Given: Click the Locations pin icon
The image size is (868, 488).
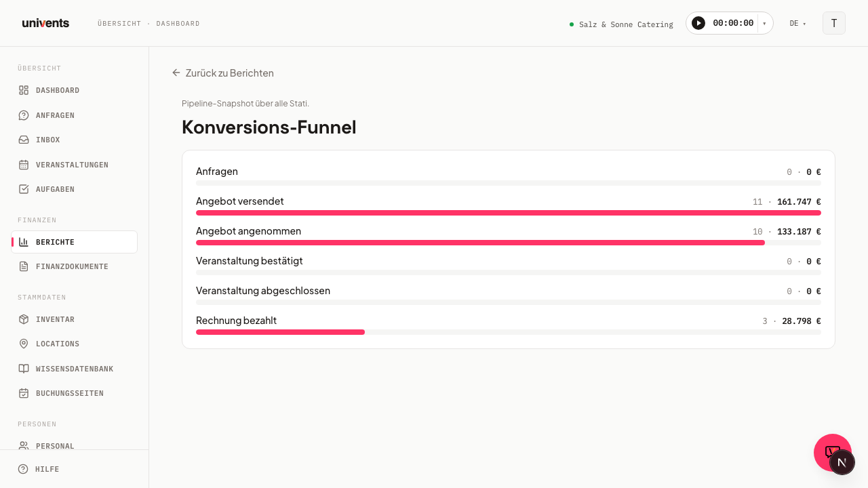Looking at the screenshot, I should click(24, 344).
